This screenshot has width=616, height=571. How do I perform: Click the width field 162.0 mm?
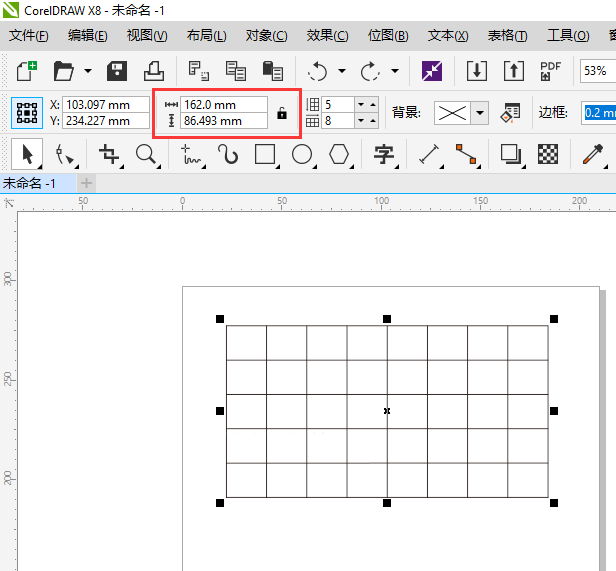pyautogui.click(x=224, y=105)
